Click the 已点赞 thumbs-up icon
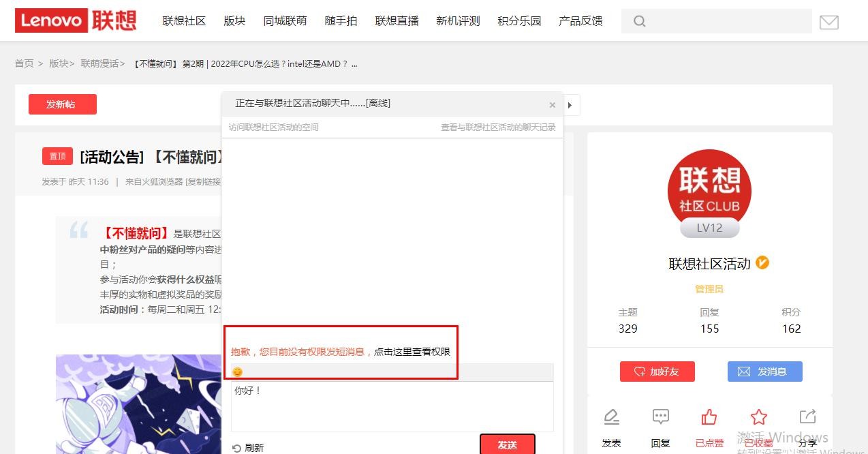868x454 pixels. pyautogui.click(x=709, y=417)
